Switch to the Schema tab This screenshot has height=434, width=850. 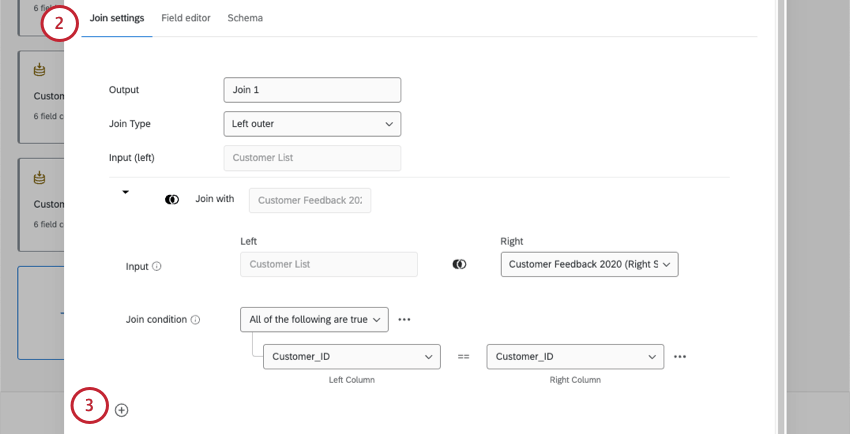tap(245, 18)
